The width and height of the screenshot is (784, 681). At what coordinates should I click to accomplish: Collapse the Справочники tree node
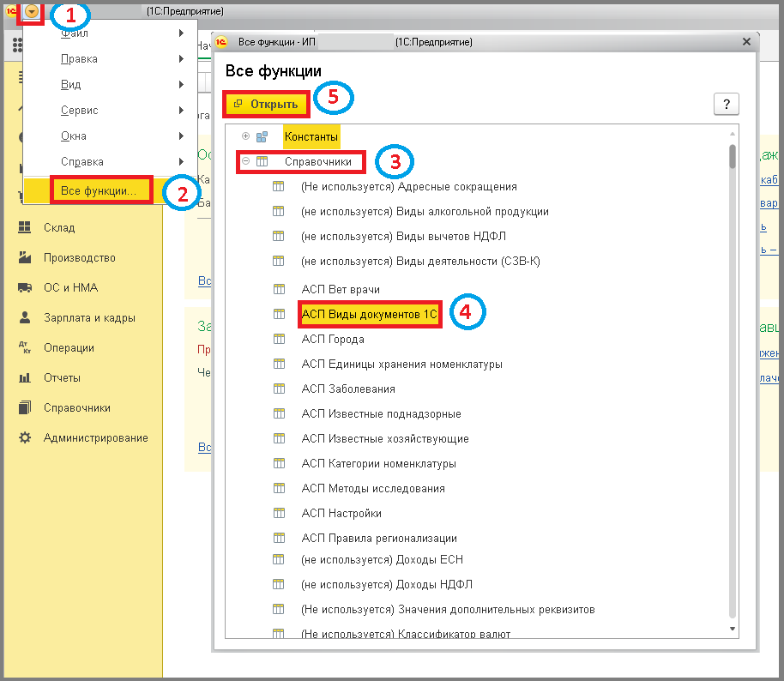pos(245,161)
